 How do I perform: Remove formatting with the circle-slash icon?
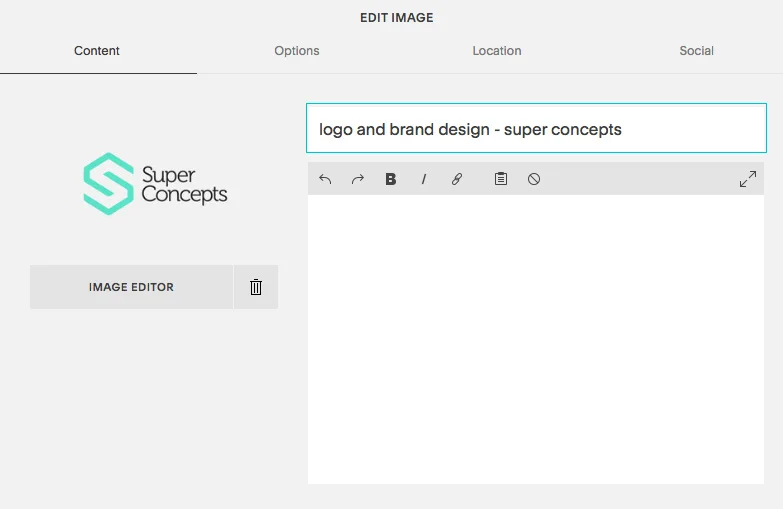(534, 179)
